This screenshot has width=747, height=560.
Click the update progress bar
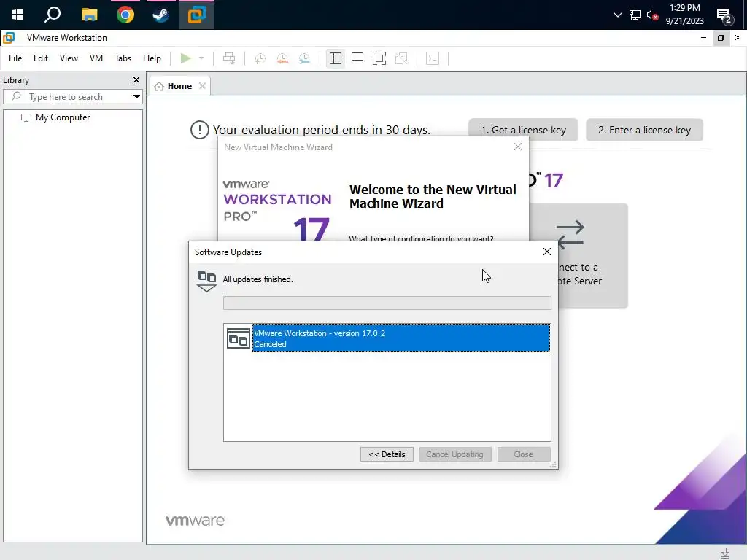click(x=387, y=303)
